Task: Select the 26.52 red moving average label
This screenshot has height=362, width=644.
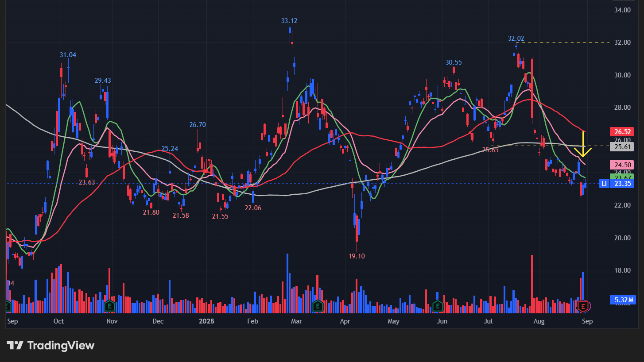Action: [622, 131]
